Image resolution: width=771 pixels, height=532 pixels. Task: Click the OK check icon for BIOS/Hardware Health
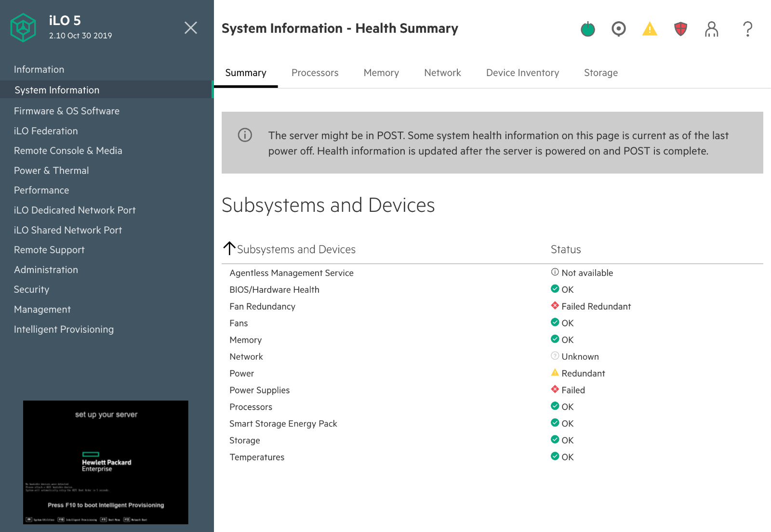[555, 289]
